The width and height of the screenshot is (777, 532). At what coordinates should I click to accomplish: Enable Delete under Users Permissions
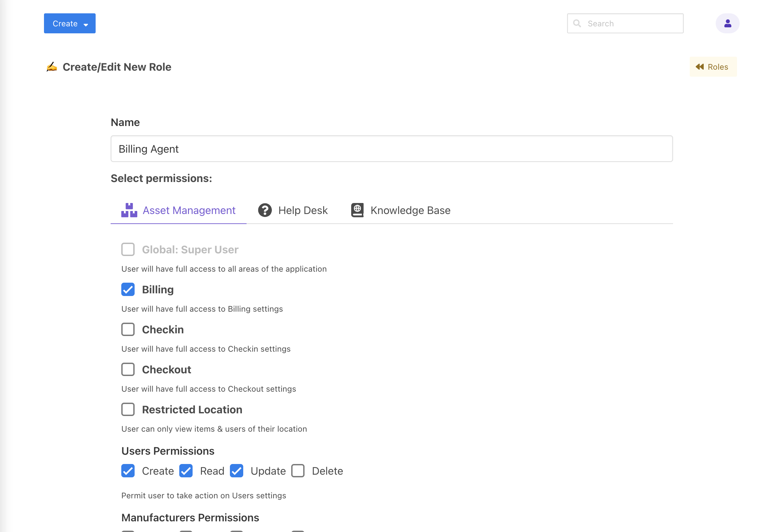pyautogui.click(x=298, y=471)
